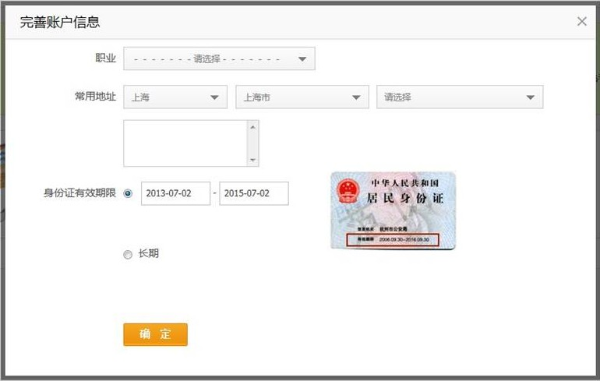
Task: Click the start date field 2013-07-02
Action: 176,194
